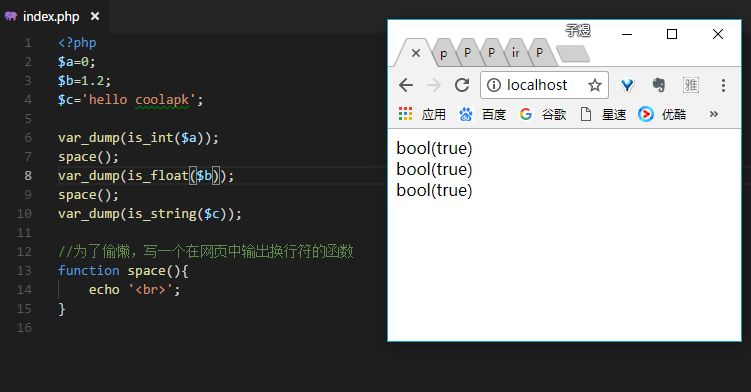Open the Evernote elephant extension
Screen dimensions: 751x392
(659, 85)
